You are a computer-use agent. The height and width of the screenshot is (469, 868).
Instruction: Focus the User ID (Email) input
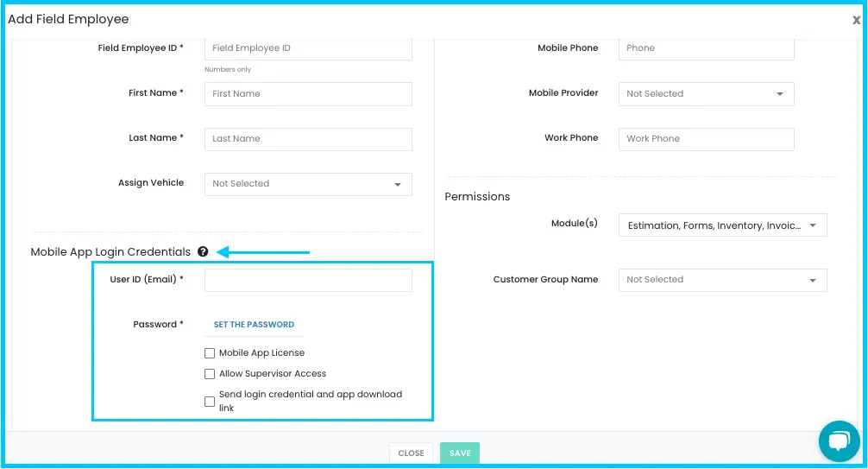point(308,281)
